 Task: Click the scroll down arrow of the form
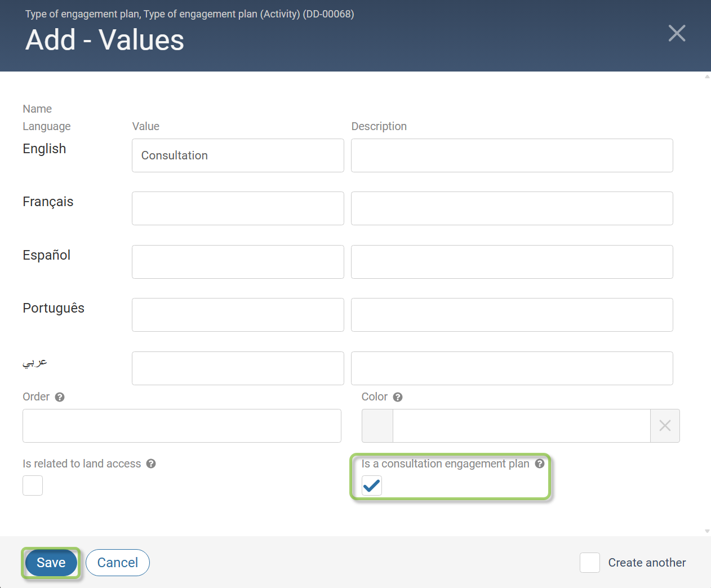point(707,531)
